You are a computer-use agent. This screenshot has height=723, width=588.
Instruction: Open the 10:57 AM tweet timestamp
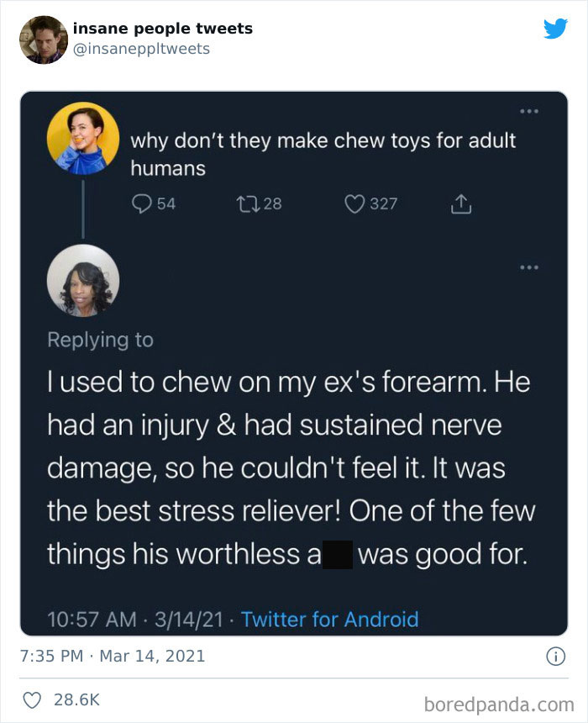pos(92,620)
